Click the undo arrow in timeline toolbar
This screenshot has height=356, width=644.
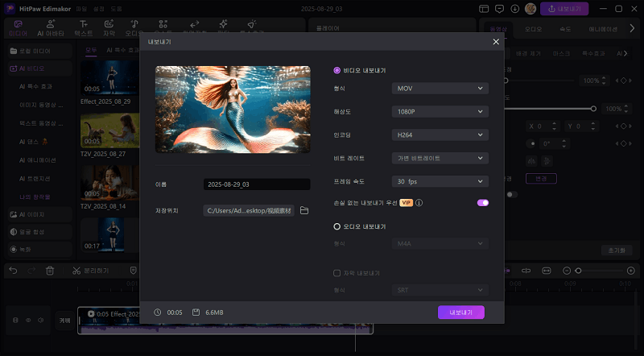(x=13, y=271)
